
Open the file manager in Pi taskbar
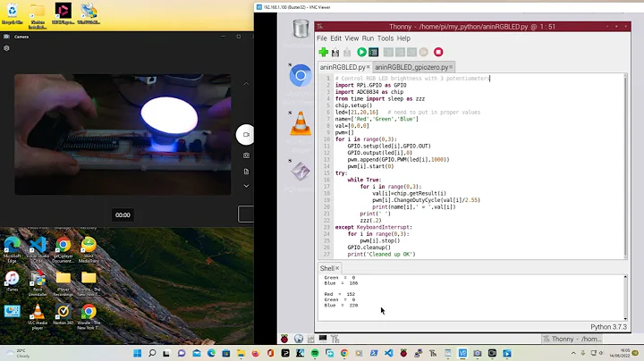[311, 339]
